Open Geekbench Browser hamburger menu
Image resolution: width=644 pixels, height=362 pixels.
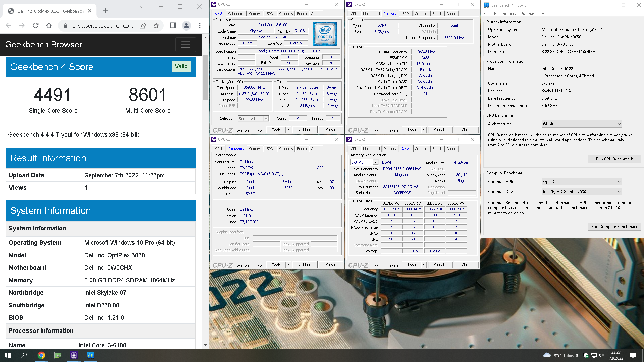click(x=185, y=45)
